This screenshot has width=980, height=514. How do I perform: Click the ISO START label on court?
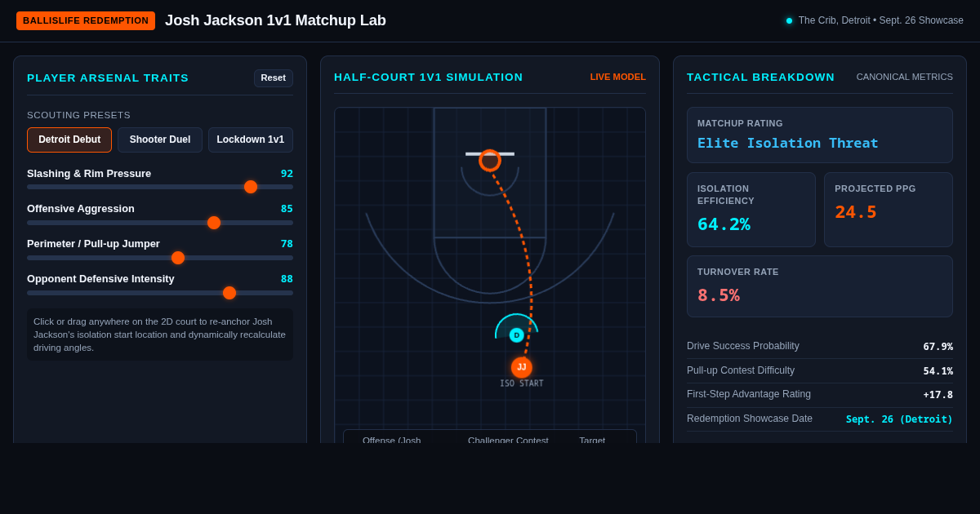[522, 383]
